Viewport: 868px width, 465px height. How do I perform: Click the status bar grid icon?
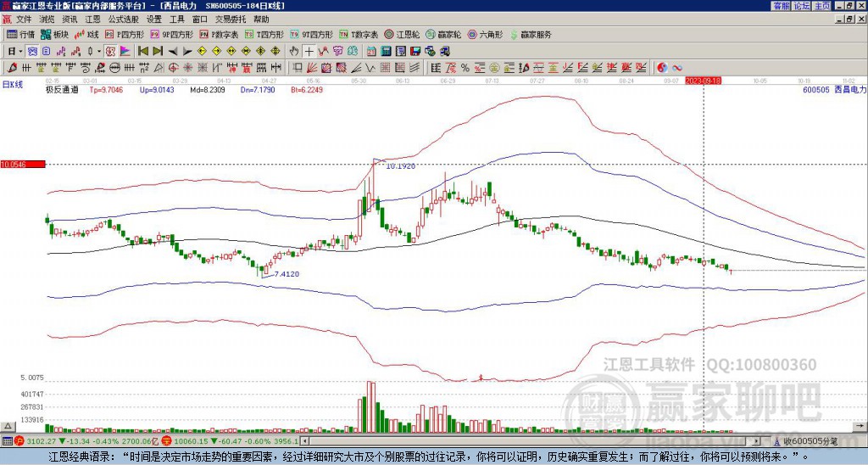pyautogui.click(x=7, y=441)
